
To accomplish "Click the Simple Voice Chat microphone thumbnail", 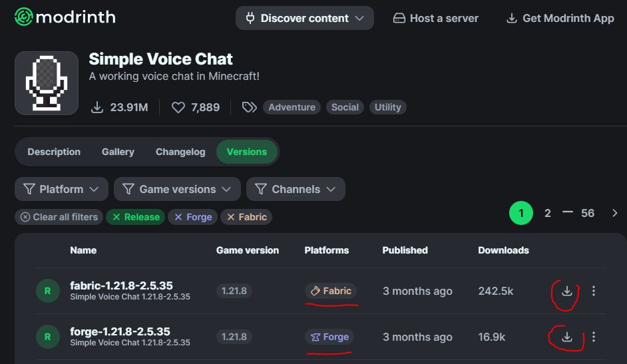I will click(x=47, y=83).
